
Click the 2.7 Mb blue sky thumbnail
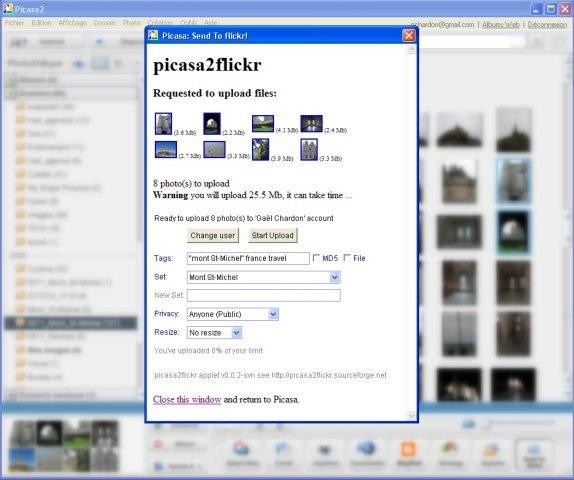(166, 150)
